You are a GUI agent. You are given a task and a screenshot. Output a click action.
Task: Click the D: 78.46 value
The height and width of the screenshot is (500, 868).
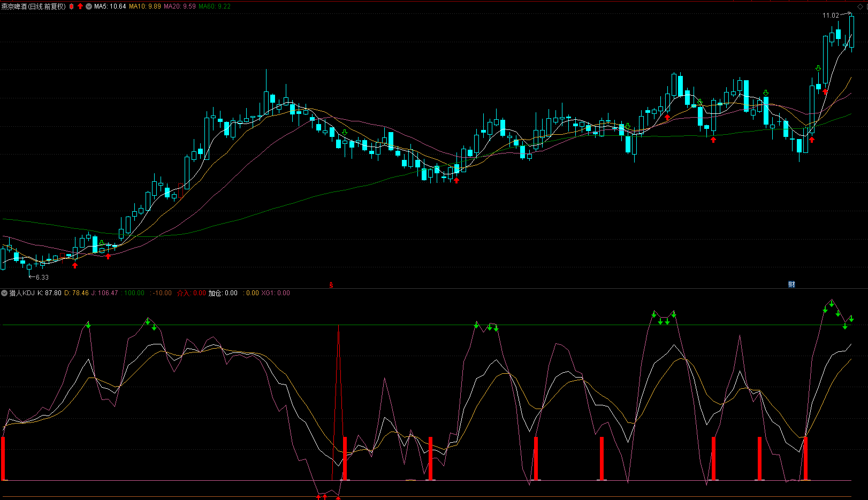(77, 293)
